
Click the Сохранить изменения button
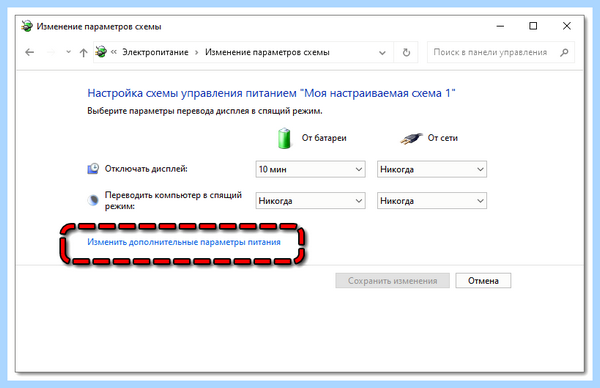click(392, 280)
